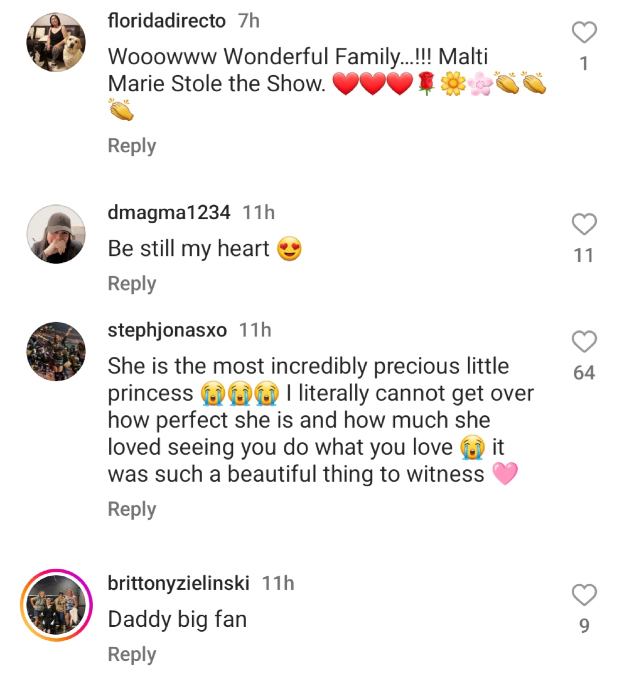Image resolution: width=634 pixels, height=700 pixels.
Task: Reply to dmagma1234's "Be still my heart"
Action: [132, 284]
